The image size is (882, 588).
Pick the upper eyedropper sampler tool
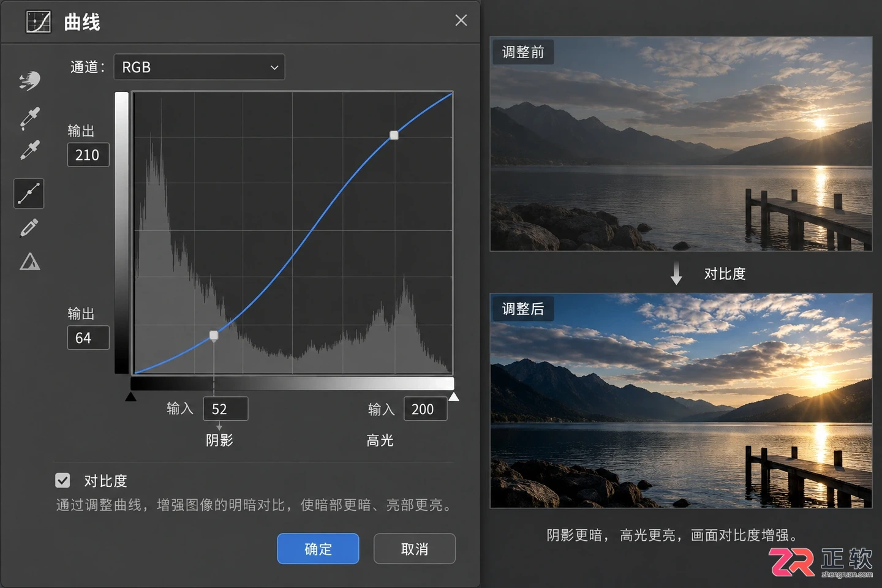click(x=29, y=118)
